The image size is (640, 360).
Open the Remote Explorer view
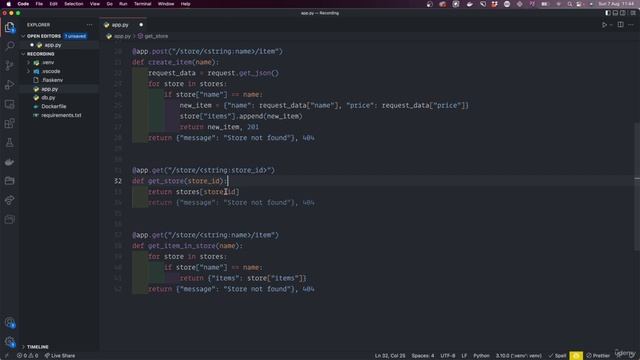click(x=9, y=104)
